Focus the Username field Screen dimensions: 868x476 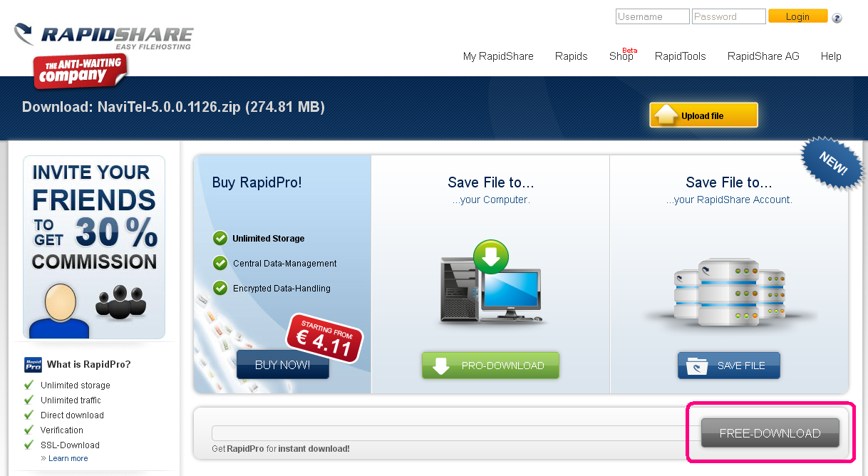tap(653, 16)
